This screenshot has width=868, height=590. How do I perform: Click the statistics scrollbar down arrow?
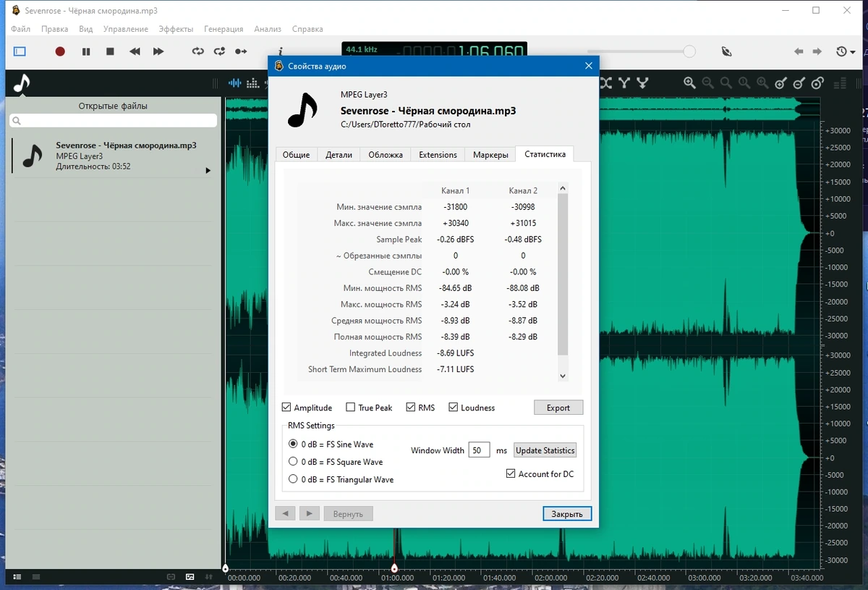563,376
